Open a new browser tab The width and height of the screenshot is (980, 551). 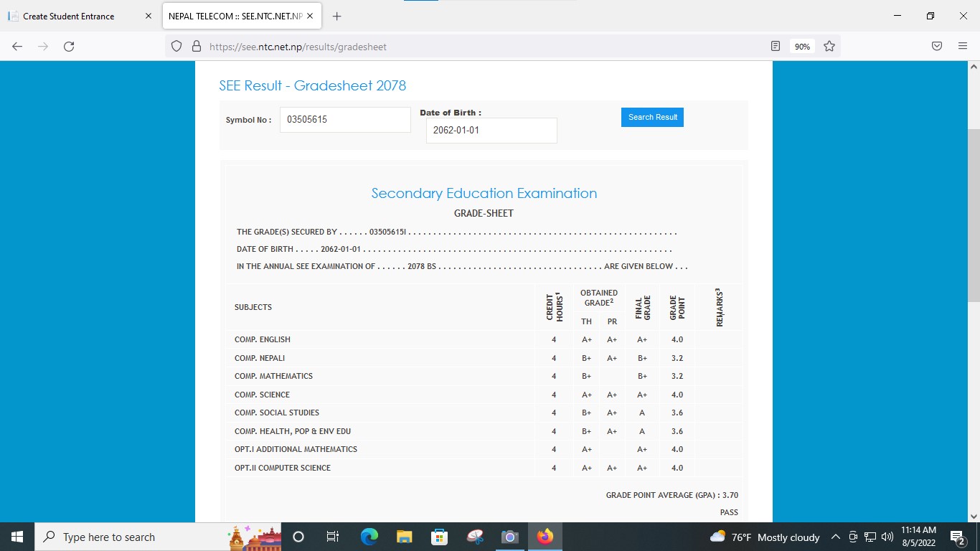click(x=337, y=16)
